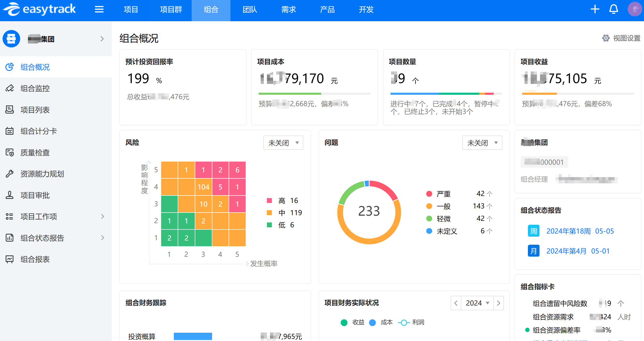Open the 开发 top tab
This screenshot has height=341, width=644.
pos(366,10)
